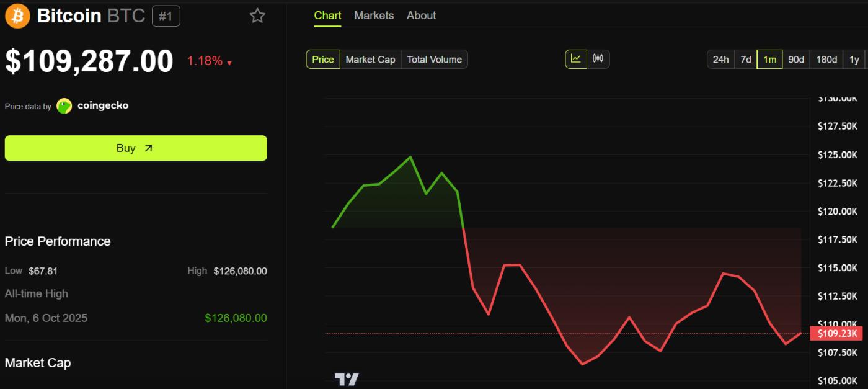The image size is (868, 389).
Task: Open the Markets tab
Action: pos(374,16)
